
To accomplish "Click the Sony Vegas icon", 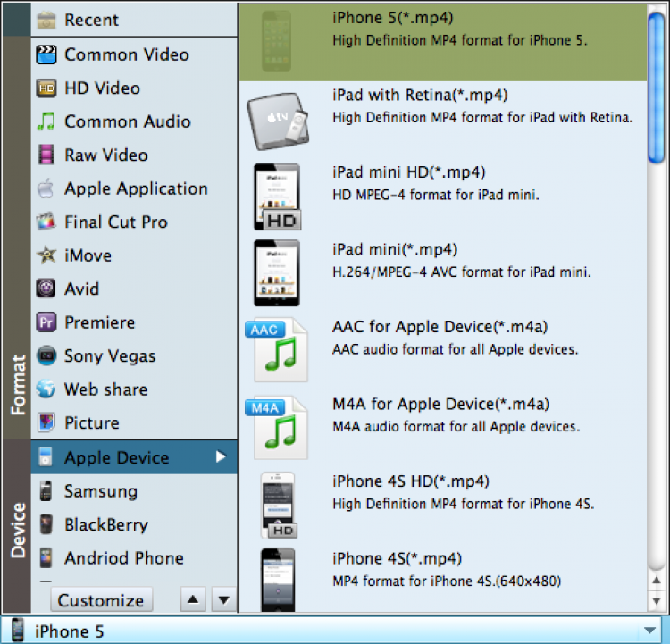I will point(46,355).
